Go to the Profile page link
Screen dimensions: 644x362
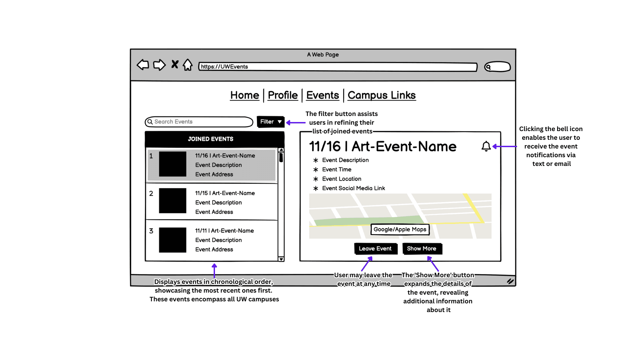pos(283,95)
